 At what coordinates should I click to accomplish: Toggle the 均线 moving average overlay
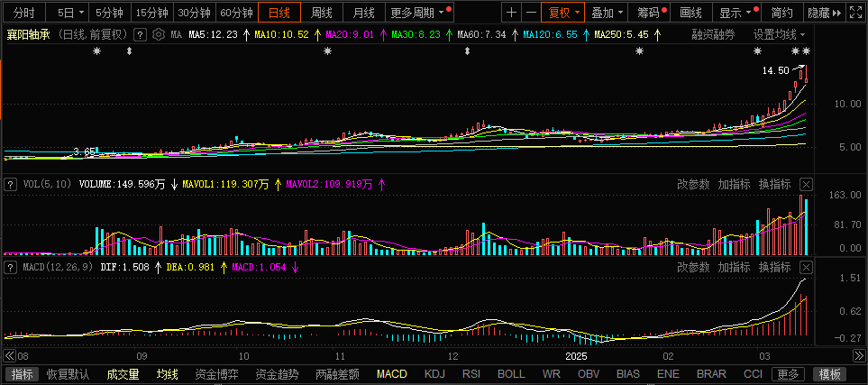point(168,374)
